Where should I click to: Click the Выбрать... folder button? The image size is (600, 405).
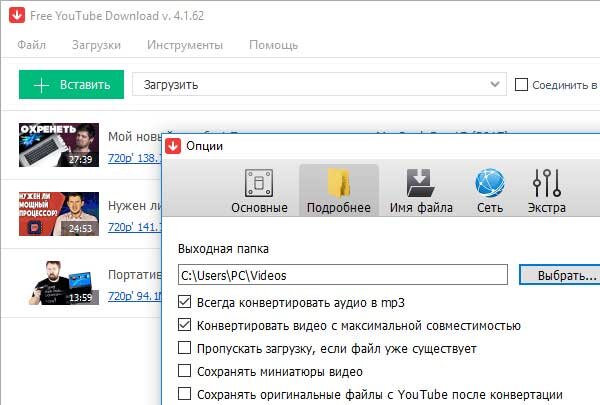click(x=560, y=275)
